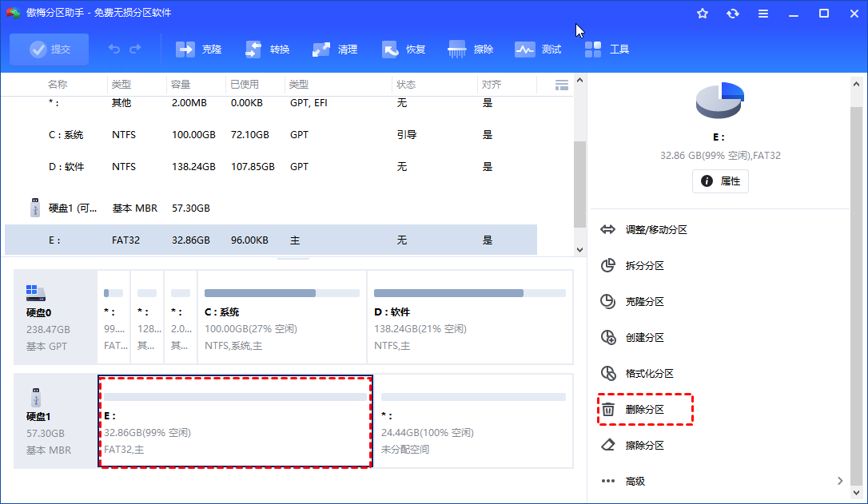The height and width of the screenshot is (504, 868).
Task: Open the 清理 cleanup tool
Action: 335,50
